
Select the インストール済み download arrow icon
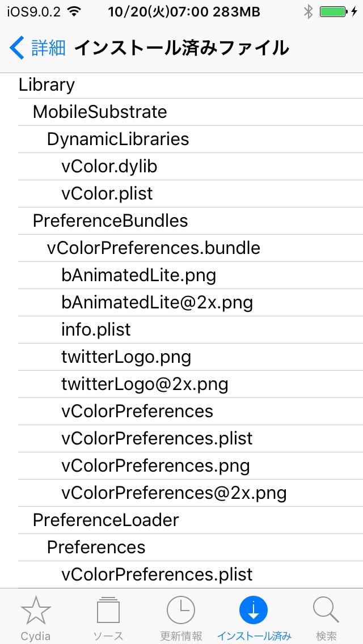254,611
